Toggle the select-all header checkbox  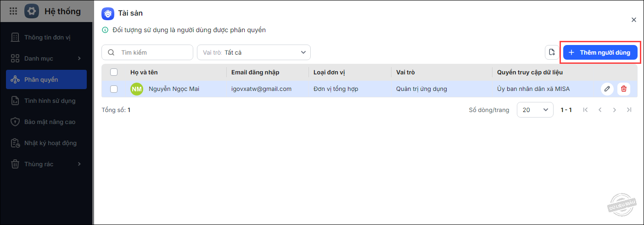pyautogui.click(x=114, y=72)
